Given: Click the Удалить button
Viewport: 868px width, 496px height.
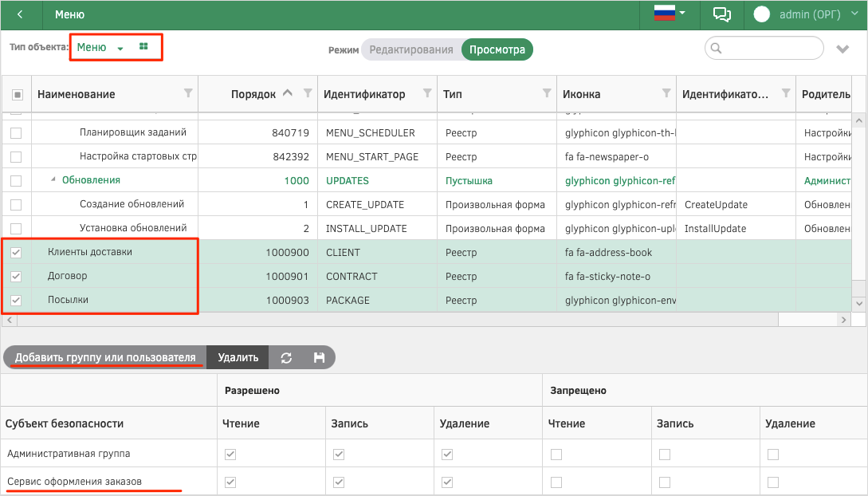Looking at the screenshot, I should click(x=238, y=357).
